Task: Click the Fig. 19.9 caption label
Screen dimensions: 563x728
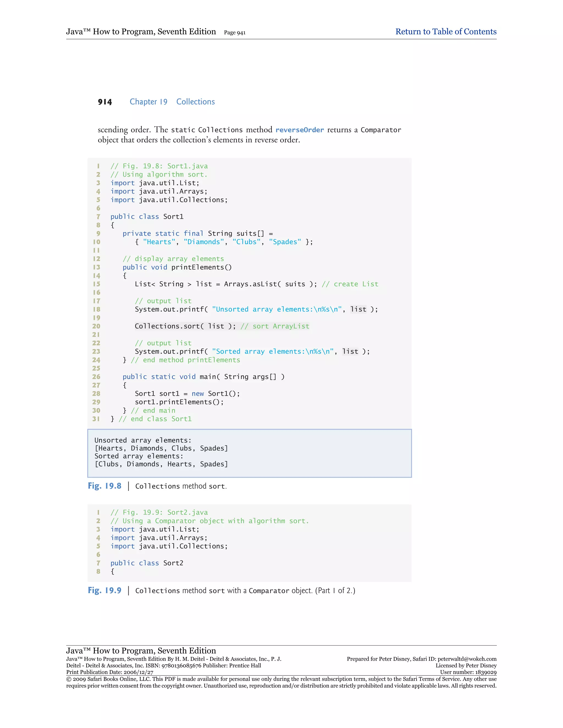Action: [x=104, y=590]
